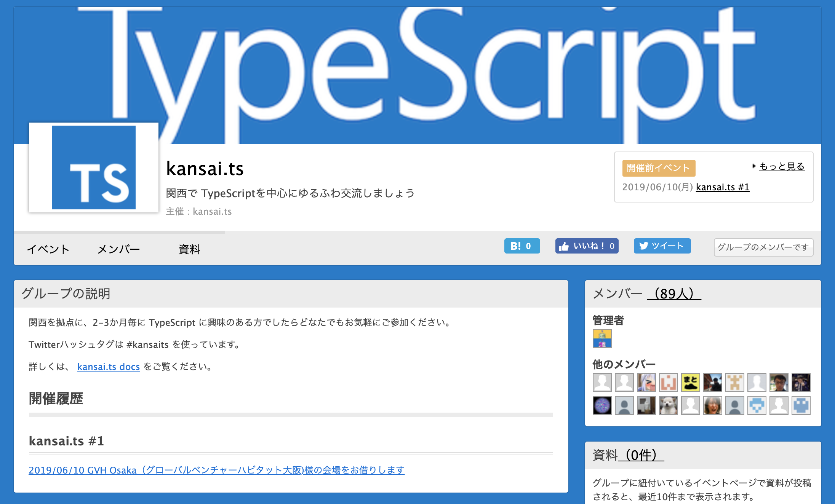Open the 2019/06/10 GVH Osaka event link

(x=216, y=470)
